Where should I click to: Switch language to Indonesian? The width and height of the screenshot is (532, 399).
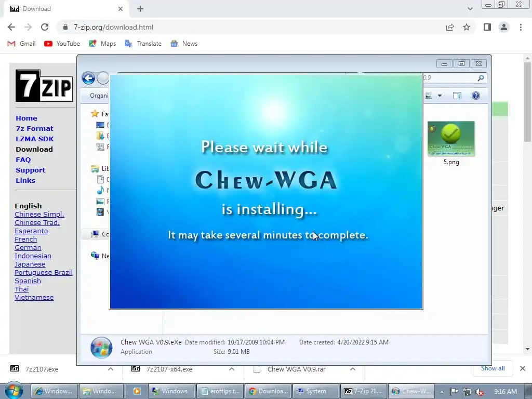point(33,256)
